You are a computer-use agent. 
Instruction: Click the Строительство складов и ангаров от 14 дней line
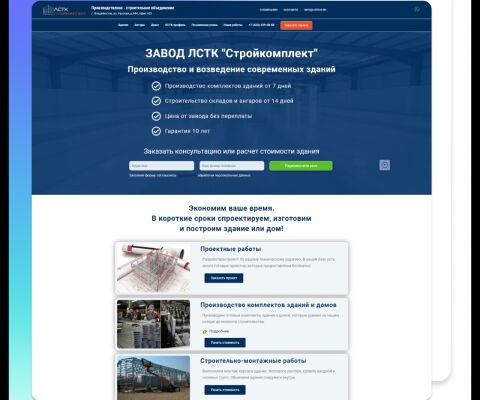[229, 101]
